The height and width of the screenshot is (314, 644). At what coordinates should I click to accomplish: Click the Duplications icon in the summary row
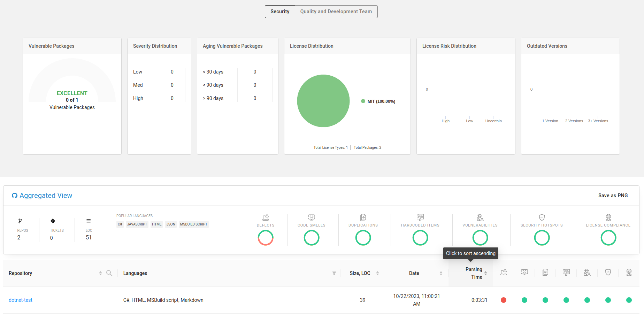[x=363, y=217]
